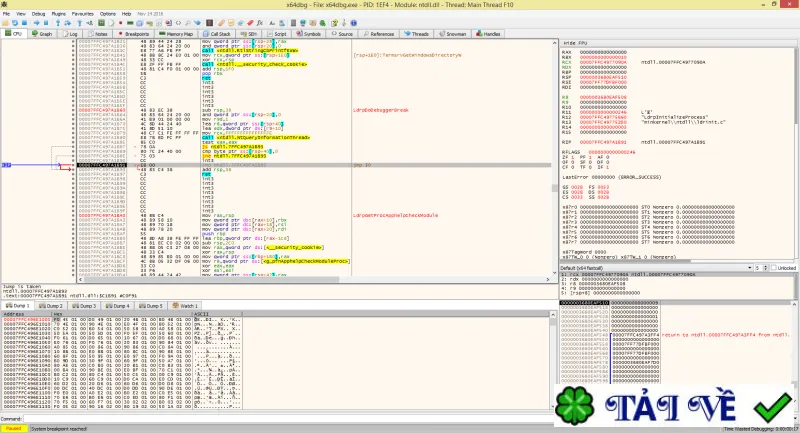The height and width of the screenshot is (433, 800).
Task: Click the Execute Till Return toolbar icon
Action: click(x=79, y=23)
